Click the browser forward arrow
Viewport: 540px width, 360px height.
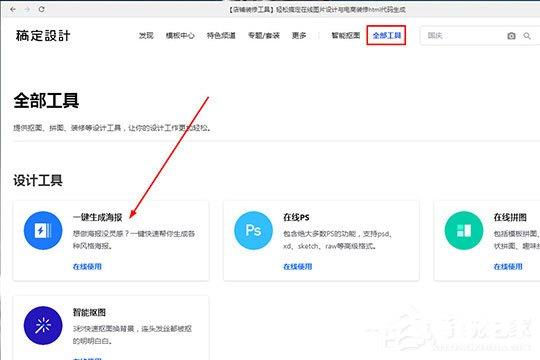tap(27, 9)
